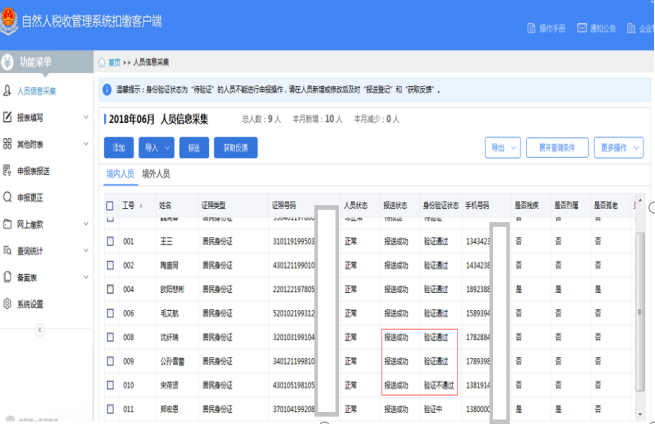Screen dimensions: 655x424
Task: Tick the checkbox for employee 001 王三
Action: click(110, 241)
